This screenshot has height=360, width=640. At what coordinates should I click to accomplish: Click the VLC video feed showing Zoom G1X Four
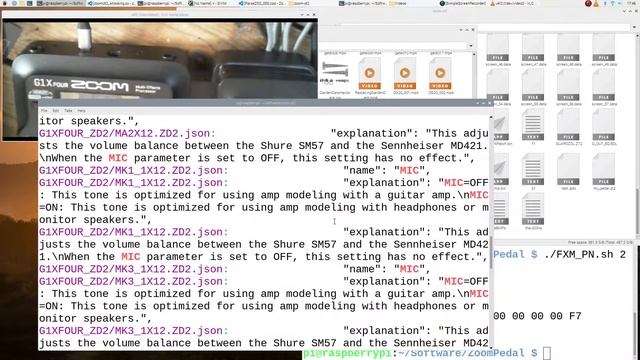(160, 60)
